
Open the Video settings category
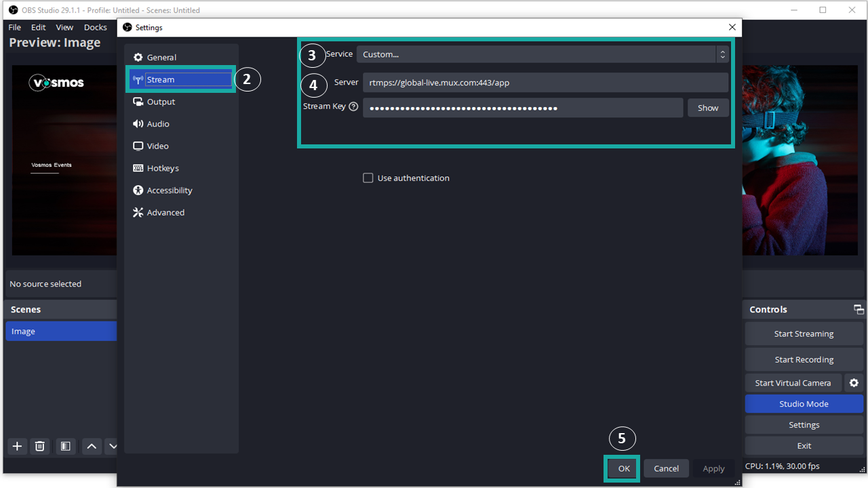(181, 146)
